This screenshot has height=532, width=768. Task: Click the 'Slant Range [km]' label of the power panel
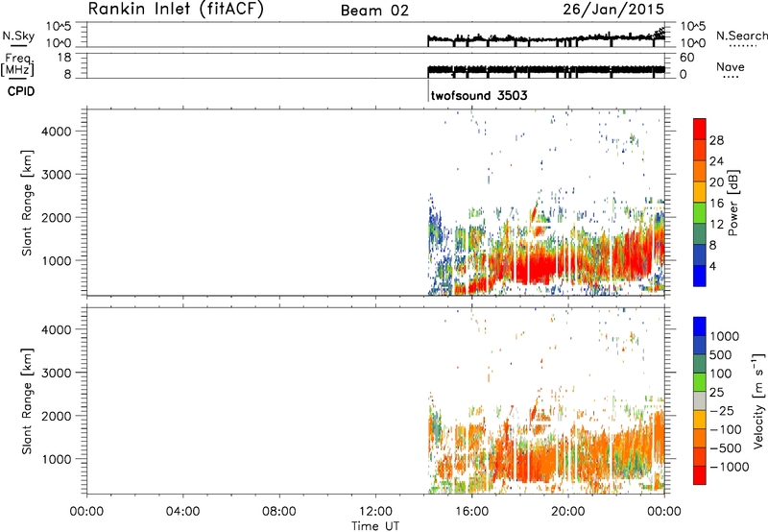(27, 203)
